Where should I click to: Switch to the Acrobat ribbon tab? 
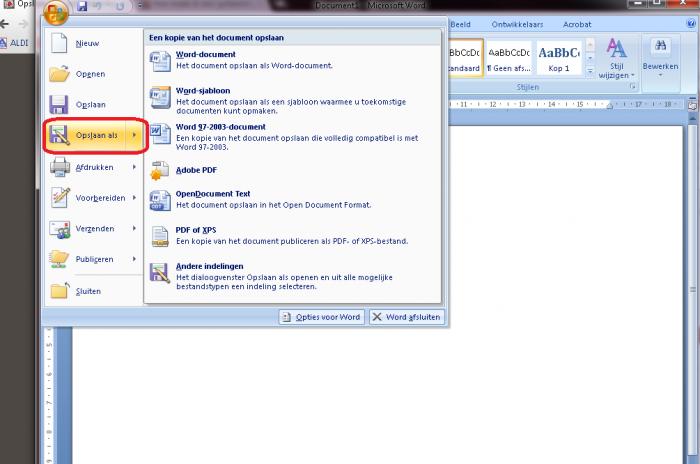tap(577, 25)
